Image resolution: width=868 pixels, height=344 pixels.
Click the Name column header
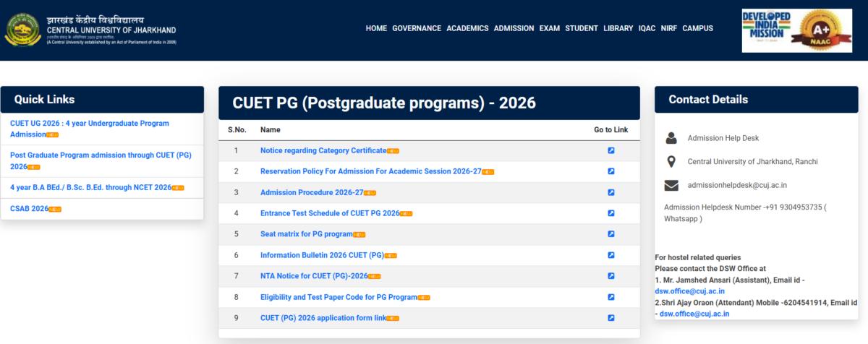pos(271,130)
